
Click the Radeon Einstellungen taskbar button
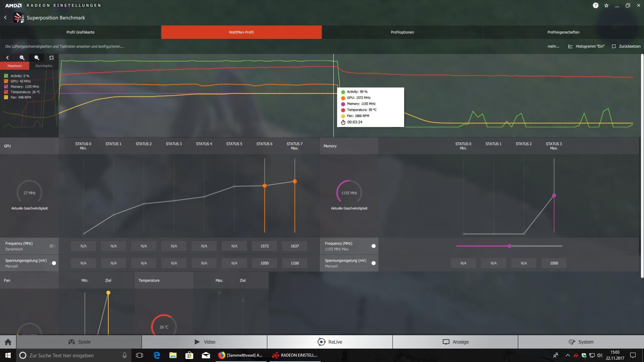coord(294,355)
